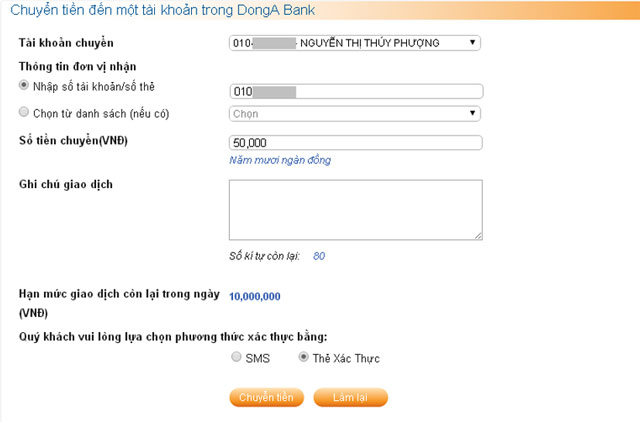Viewport: 640px width, 422px height.
Task: Click the 10,000,000 daily limit value
Action: pos(255,297)
